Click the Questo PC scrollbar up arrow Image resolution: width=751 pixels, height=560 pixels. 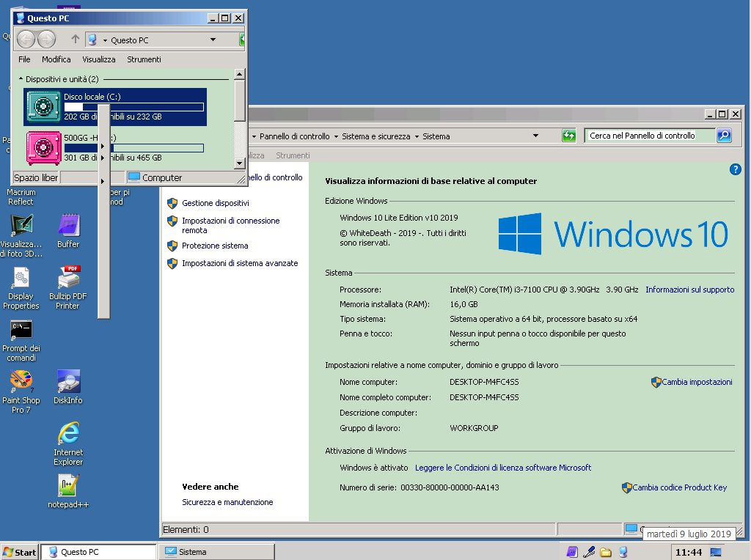(240, 74)
